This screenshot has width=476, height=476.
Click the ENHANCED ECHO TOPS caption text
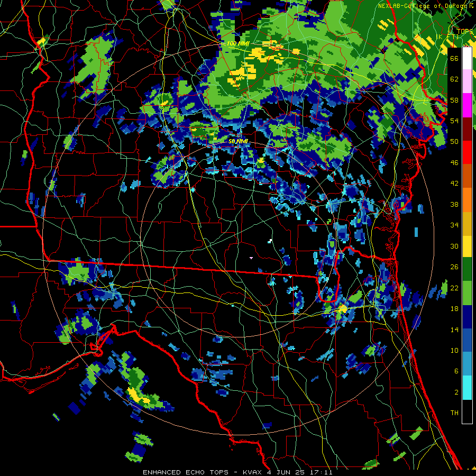pyautogui.click(x=186, y=472)
